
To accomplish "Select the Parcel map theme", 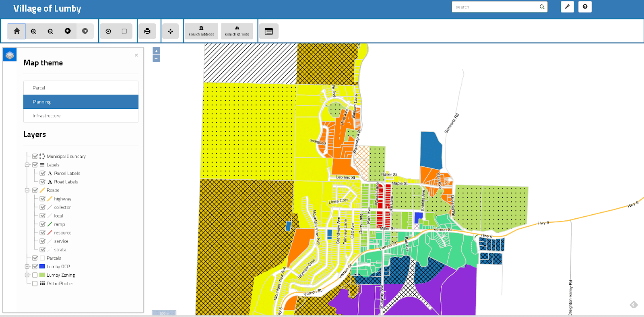I will coord(81,88).
